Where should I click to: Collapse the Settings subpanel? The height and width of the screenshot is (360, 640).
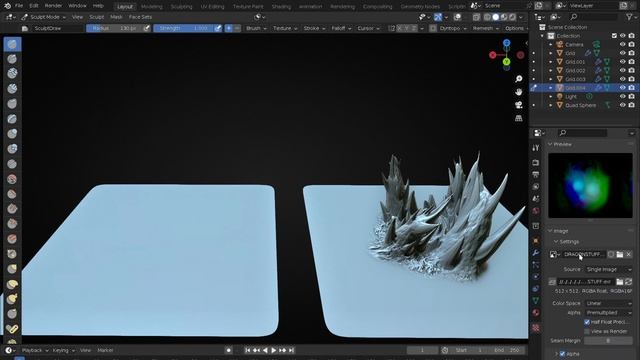coord(556,242)
